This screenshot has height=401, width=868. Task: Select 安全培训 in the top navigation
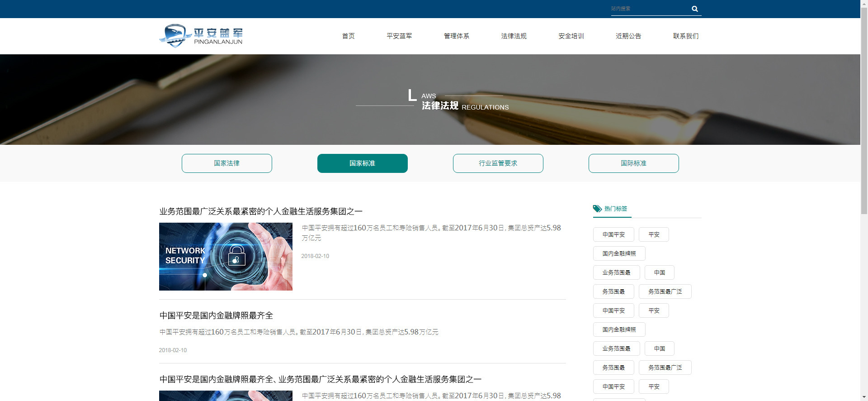click(x=571, y=36)
